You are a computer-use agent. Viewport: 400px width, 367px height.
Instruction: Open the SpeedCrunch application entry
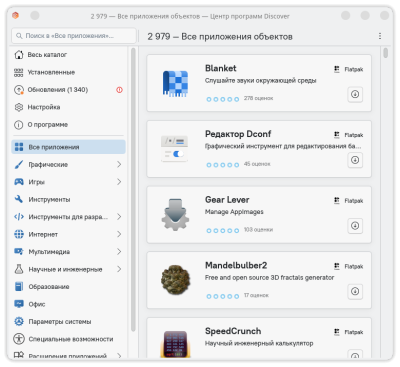coord(259,338)
